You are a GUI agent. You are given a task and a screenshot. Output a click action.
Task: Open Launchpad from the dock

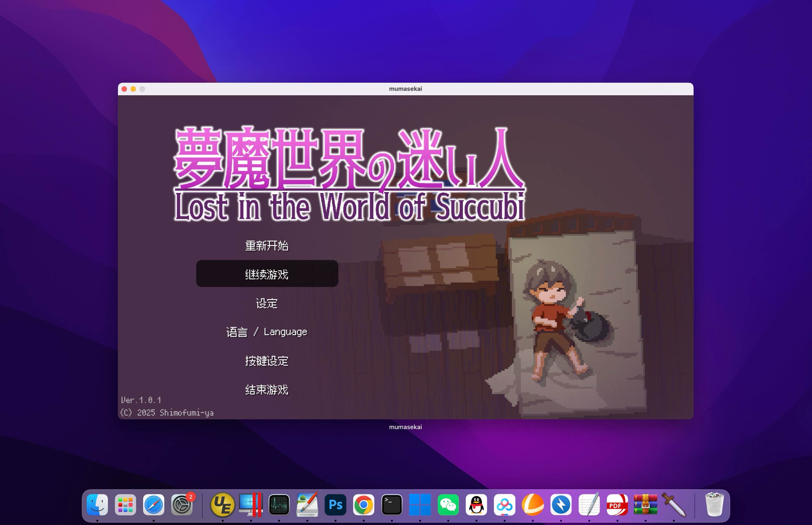click(125, 505)
